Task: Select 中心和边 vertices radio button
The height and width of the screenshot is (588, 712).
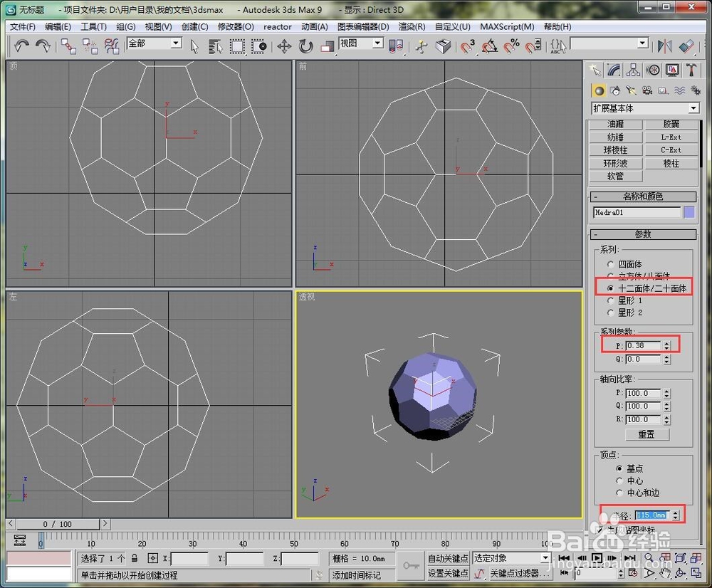Action: tap(619, 493)
